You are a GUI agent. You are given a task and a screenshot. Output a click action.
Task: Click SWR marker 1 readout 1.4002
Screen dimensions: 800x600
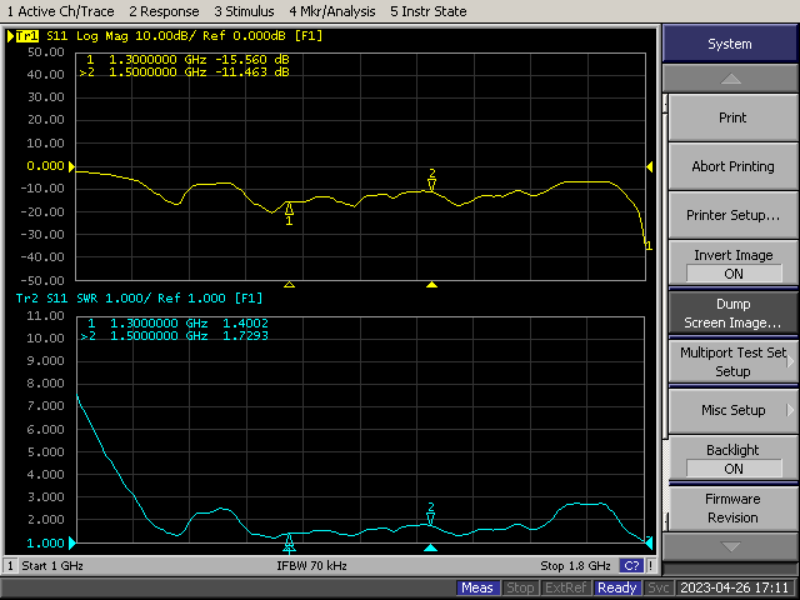pos(245,323)
